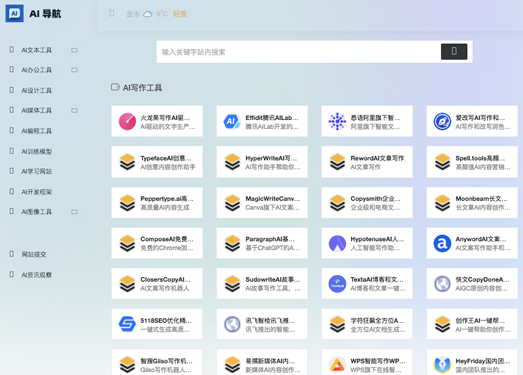
Task: Open the AI资讯观察 sidebar link
Action: [x=36, y=275]
